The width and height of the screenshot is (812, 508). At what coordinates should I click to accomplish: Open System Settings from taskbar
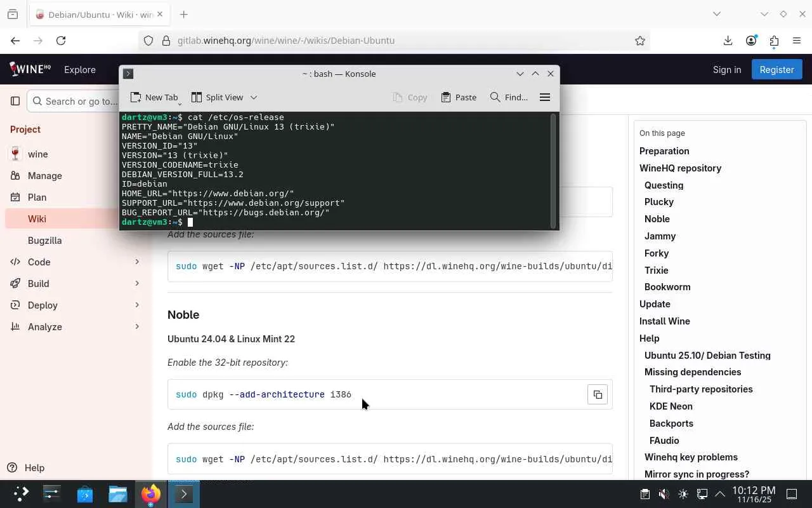pos(52,494)
